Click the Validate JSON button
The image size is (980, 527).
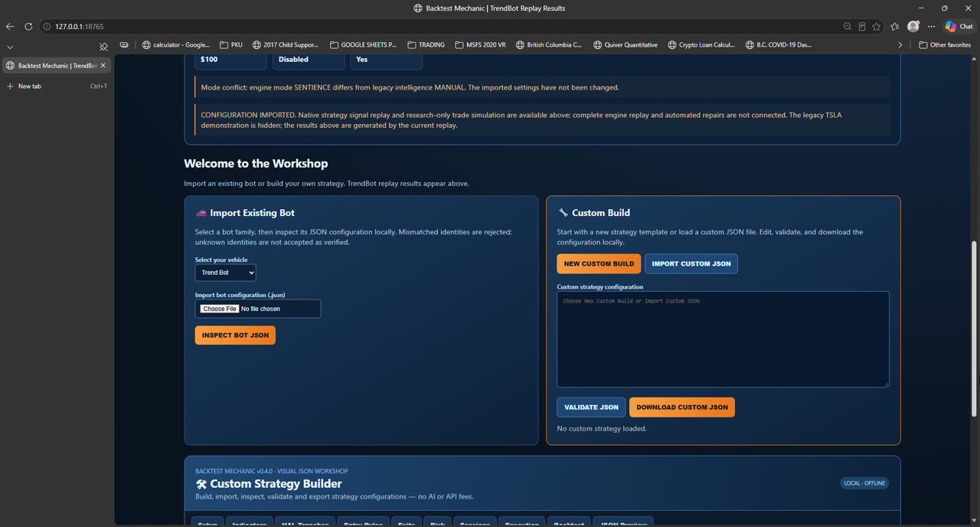(x=591, y=408)
